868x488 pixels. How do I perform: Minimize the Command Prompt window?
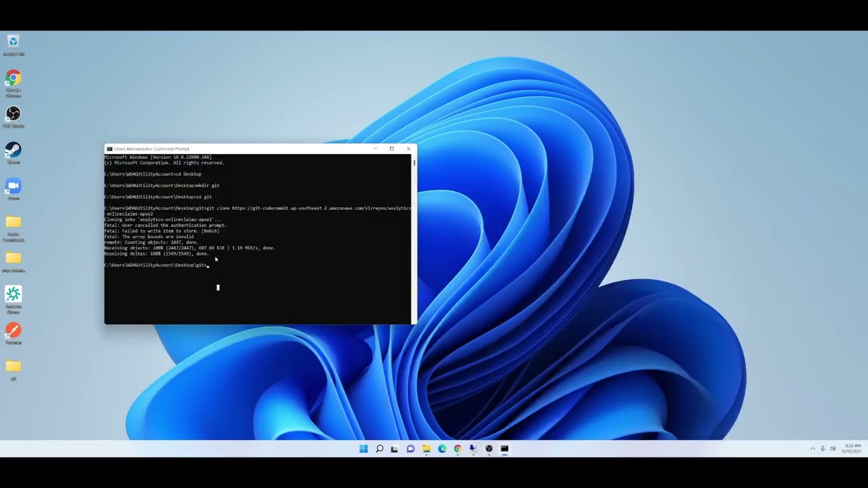[x=375, y=148]
